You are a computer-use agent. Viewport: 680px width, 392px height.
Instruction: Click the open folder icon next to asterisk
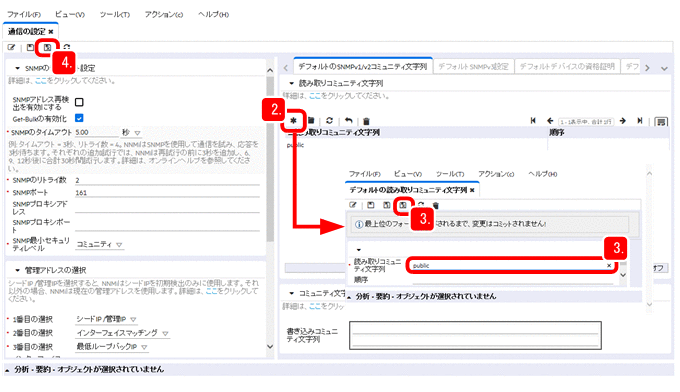(311, 121)
